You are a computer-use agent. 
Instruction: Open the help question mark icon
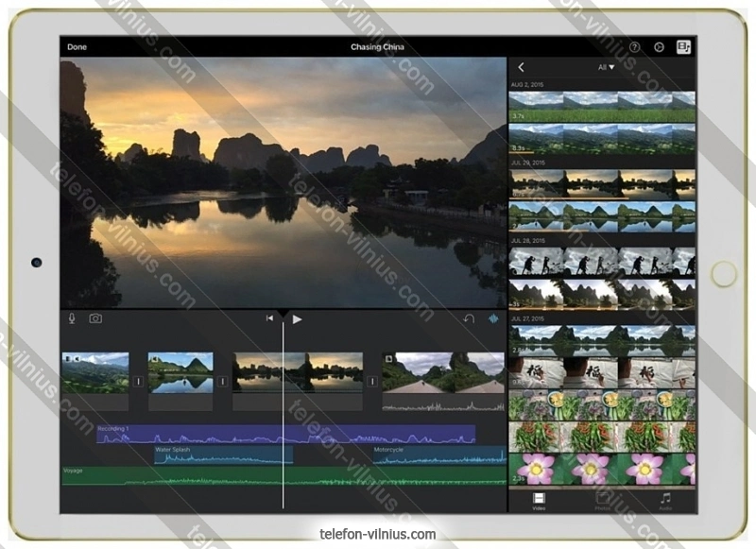(634, 47)
